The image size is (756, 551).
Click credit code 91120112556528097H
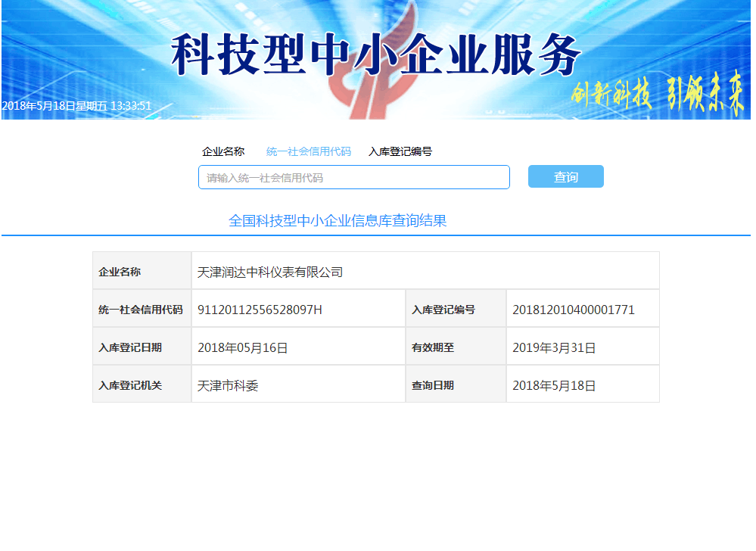coord(260,310)
